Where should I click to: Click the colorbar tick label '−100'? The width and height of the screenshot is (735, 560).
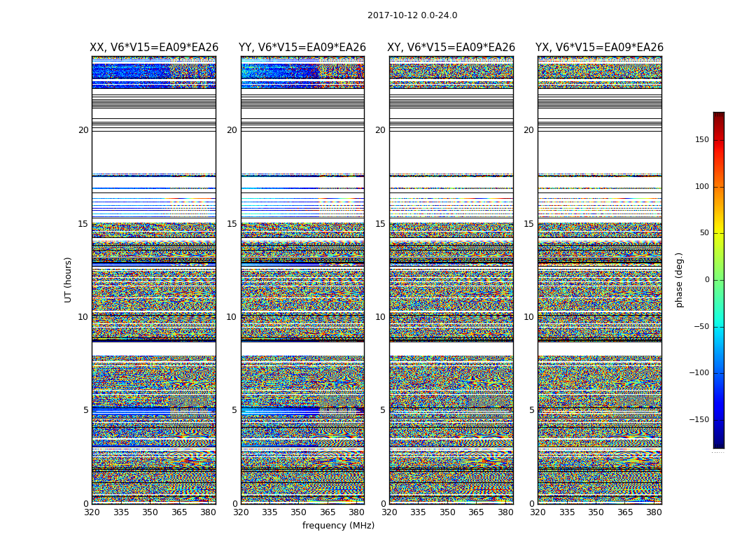pyautogui.click(x=699, y=373)
